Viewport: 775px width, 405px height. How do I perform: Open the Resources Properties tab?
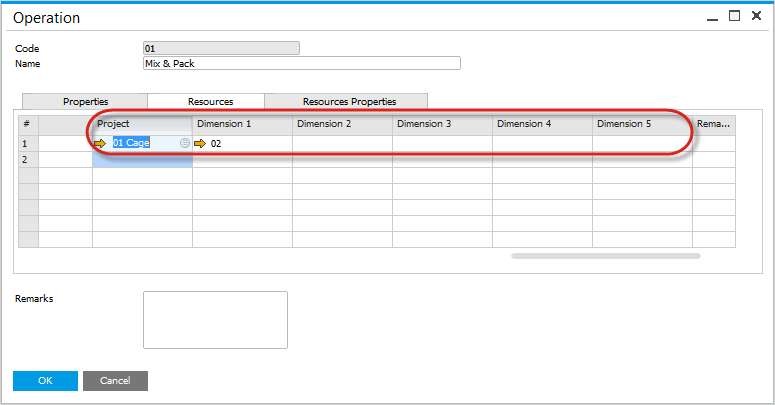(x=349, y=101)
